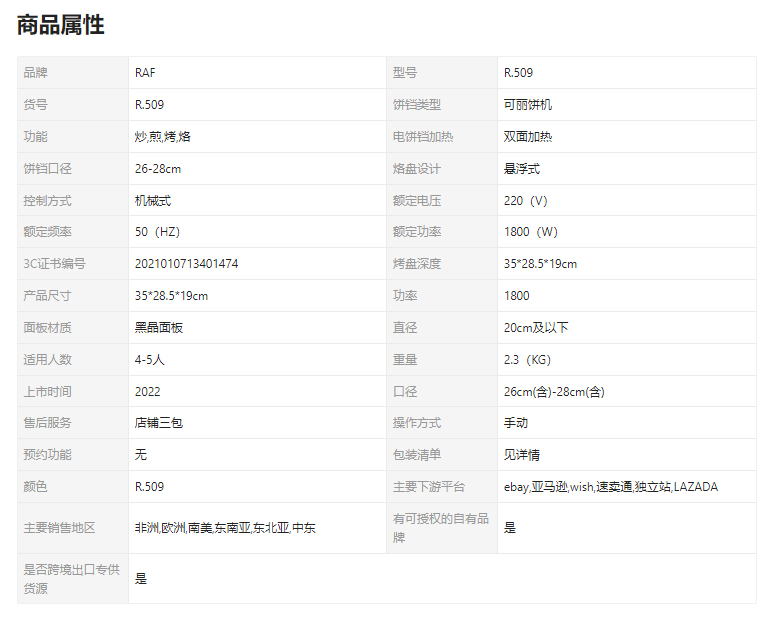Select the 2022 launch year value

pos(147,392)
